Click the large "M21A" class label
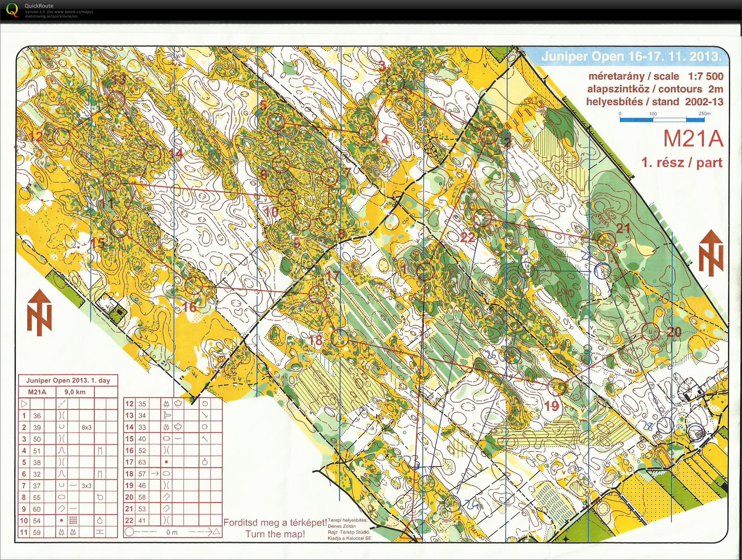Screen dimensions: 742x560 click(x=693, y=138)
